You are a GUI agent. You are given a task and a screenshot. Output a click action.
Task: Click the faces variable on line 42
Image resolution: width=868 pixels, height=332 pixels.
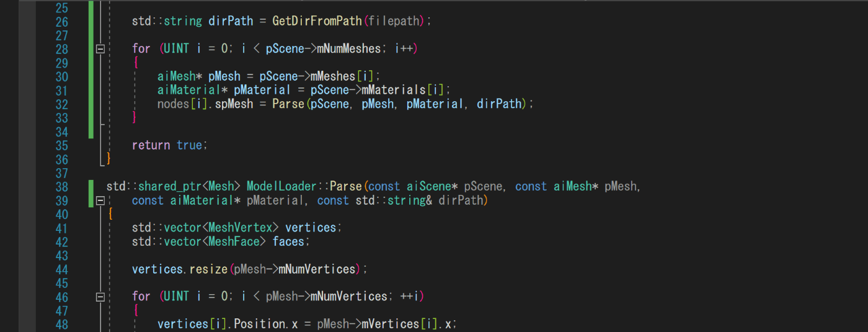pyautogui.click(x=288, y=241)
